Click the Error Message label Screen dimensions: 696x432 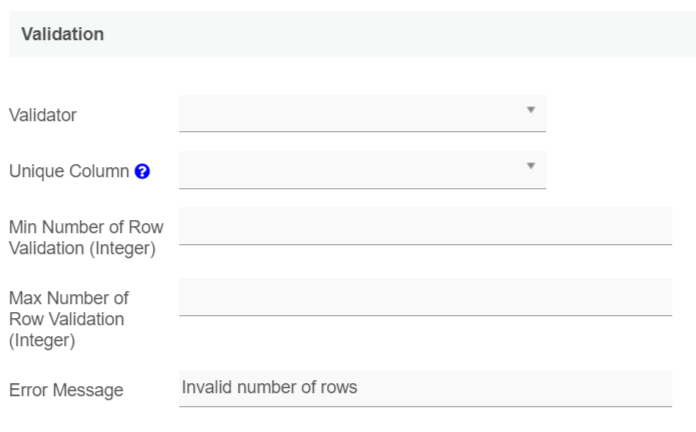click(x=66, y=390)
